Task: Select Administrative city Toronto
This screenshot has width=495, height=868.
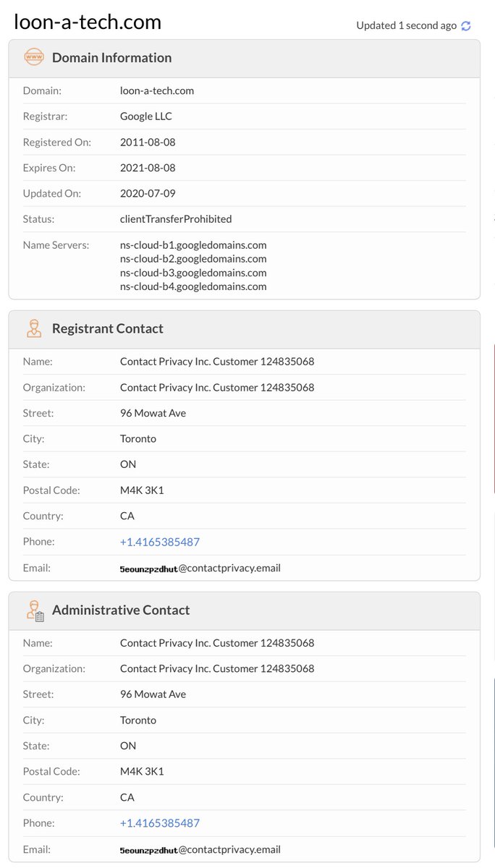Action: pos(138,720)
